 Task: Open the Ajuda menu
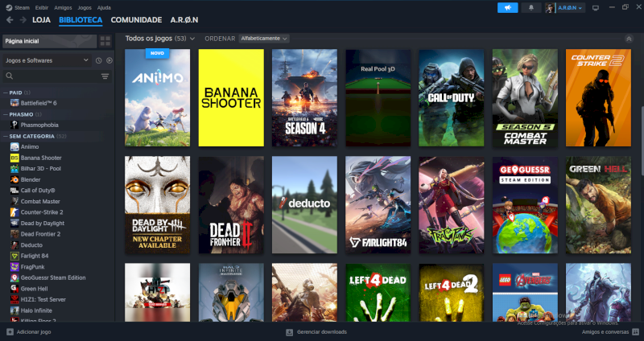[x=104, y=8]
